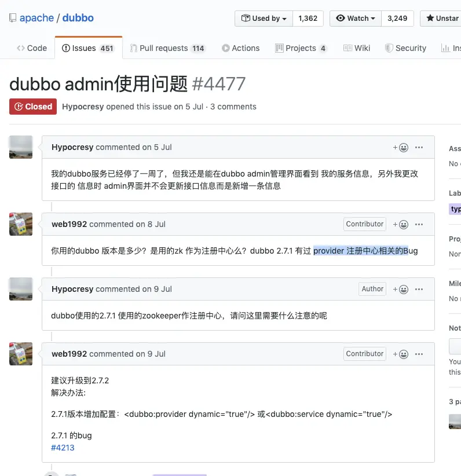
Task: Click the participant avatar in the sidebar
Action: tap(455, 422)
